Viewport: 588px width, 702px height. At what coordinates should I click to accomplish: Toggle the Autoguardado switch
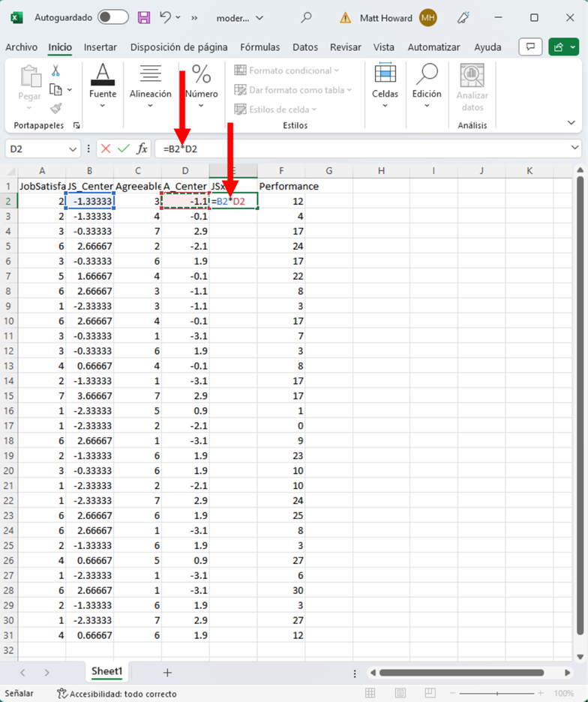click(x=112, y=17)
